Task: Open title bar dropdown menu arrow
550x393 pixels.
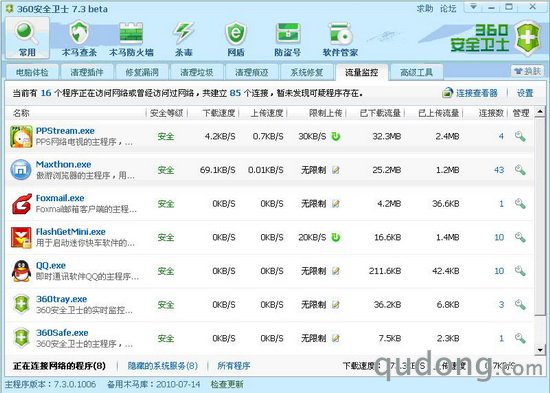Action: [x=474, y=7]
